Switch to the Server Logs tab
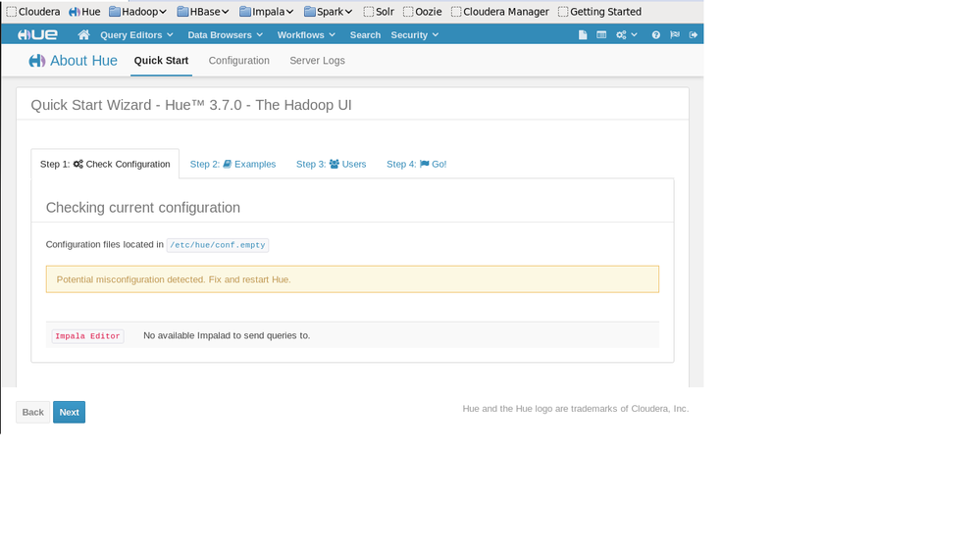This screenshot has width=980, height=551. pos(317,61)
